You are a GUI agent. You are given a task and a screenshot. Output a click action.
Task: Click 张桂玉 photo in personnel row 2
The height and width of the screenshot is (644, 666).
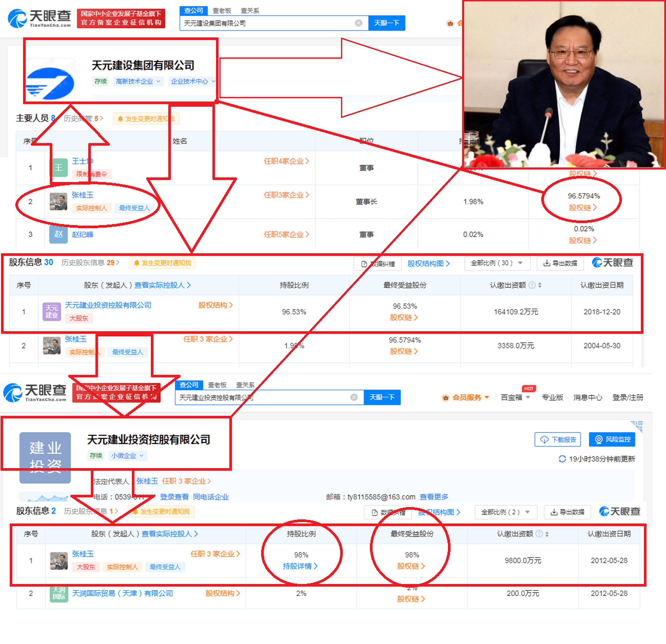coord(58,201)
